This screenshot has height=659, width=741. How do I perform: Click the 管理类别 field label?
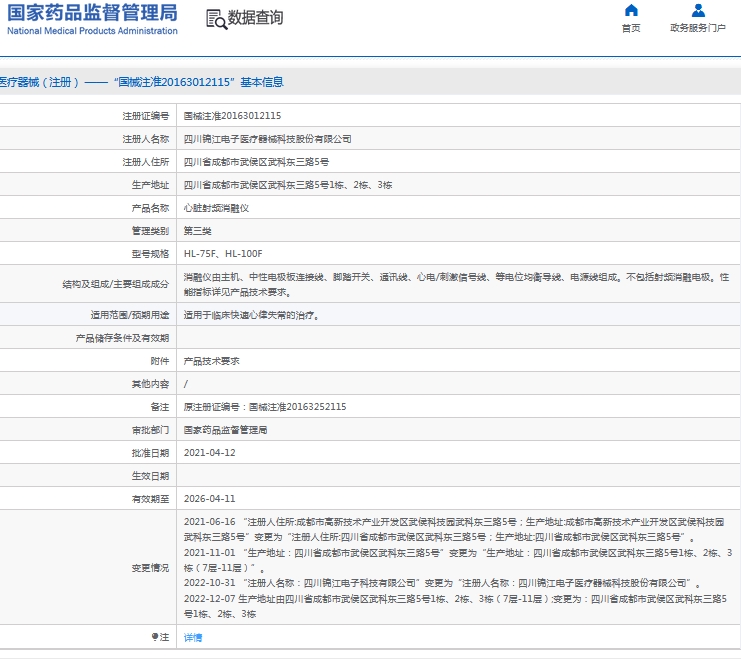pos(150,231)
